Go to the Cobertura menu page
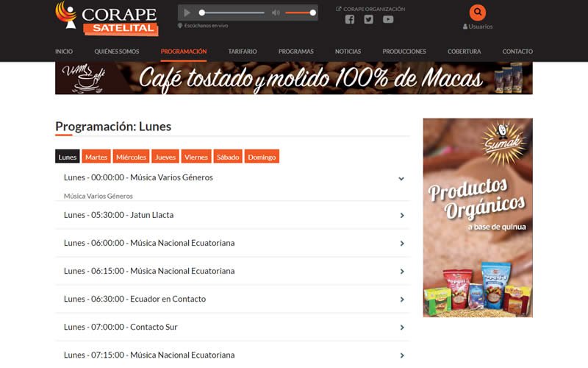 click(x=464, y=52)
